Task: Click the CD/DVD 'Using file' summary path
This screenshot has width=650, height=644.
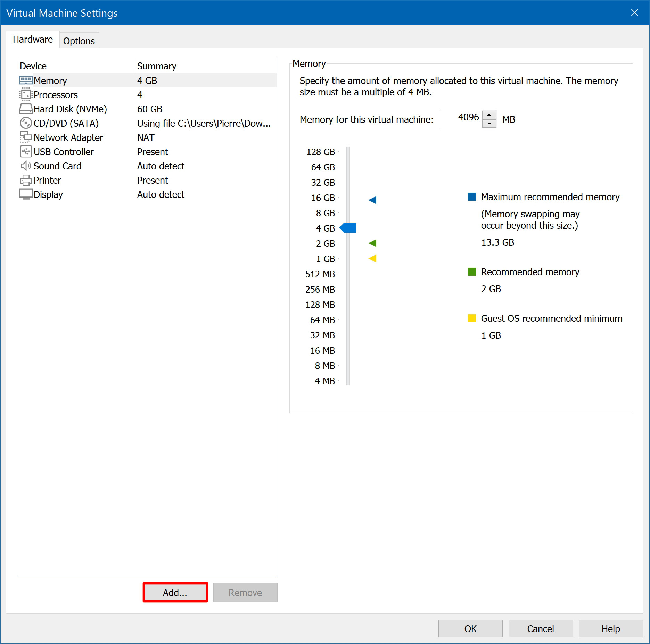Action: coord(204,123)
